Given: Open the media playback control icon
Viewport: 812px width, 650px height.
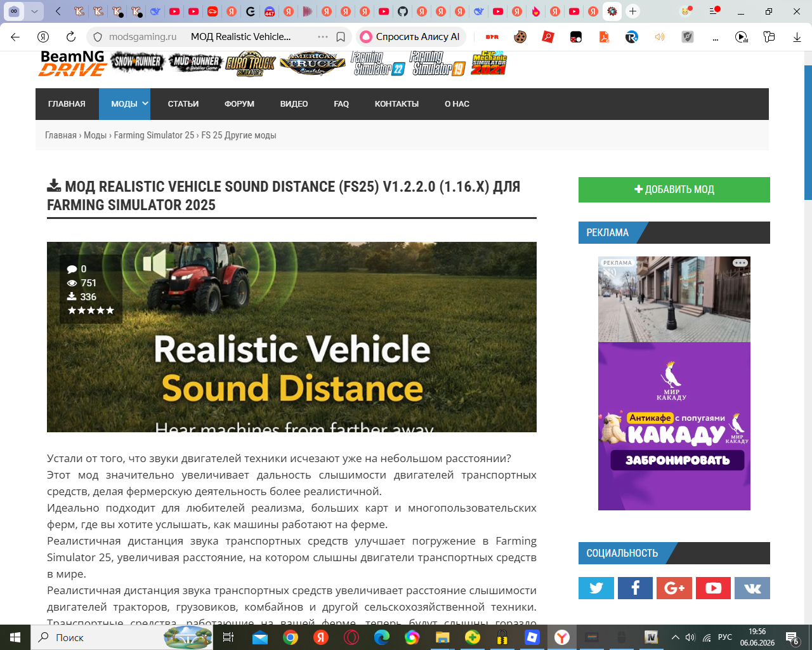Looking at the screenshot, I should coord(741,37).
